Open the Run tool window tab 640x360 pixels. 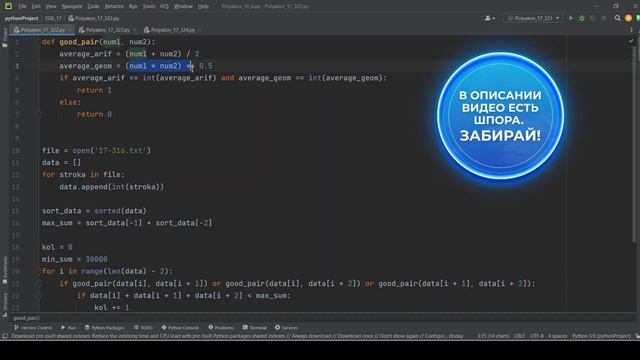pyautogui.click(x=69, y=328)
